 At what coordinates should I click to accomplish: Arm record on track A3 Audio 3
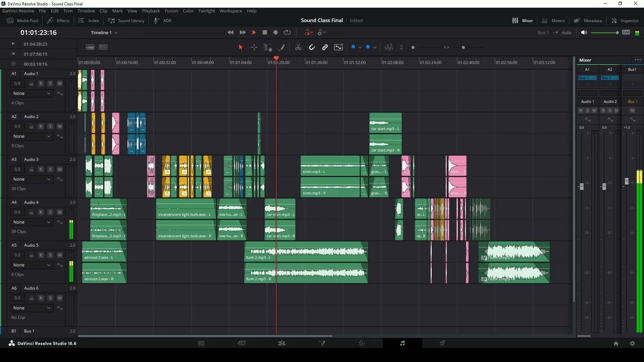tap(41, 169)
